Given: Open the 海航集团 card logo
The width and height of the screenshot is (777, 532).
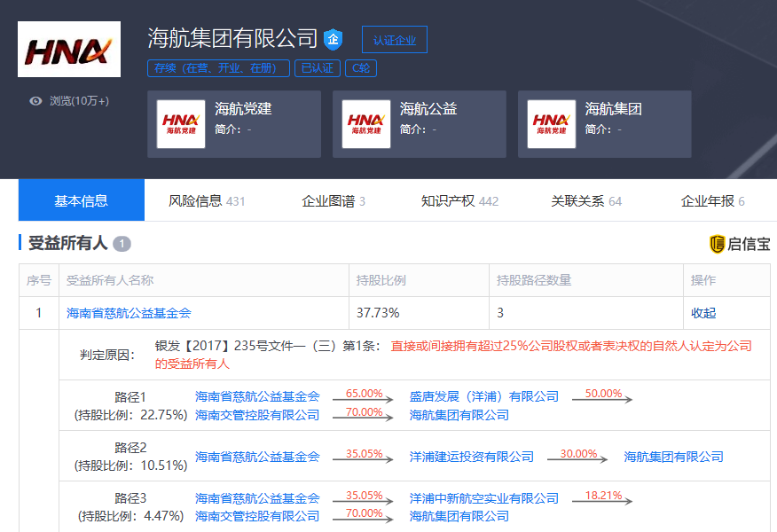Looking at the screenshot, I should point(552,124).
